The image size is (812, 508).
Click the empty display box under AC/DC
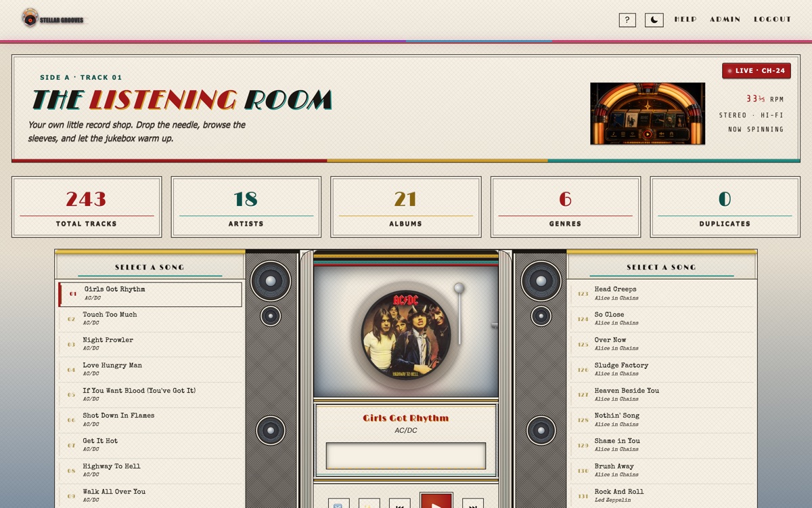pyautogui.click(x=406, y=456)
